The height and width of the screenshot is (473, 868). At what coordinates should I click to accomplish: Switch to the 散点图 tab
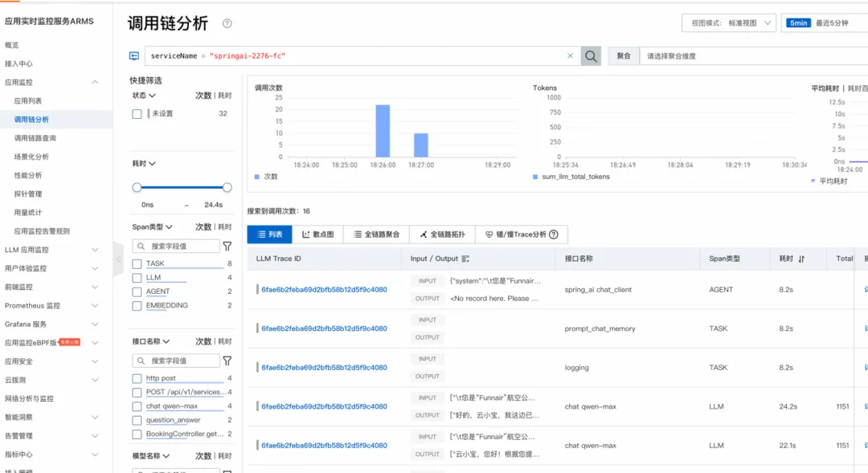pos(317,234)
